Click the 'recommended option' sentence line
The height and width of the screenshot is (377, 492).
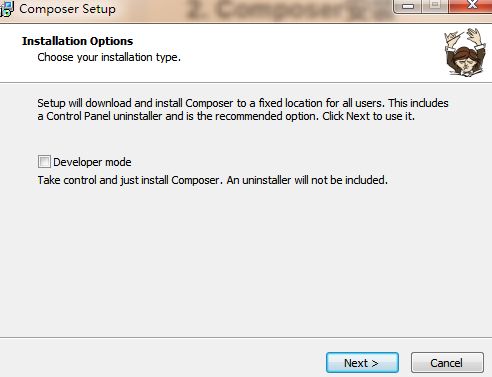tap(226, 116)
